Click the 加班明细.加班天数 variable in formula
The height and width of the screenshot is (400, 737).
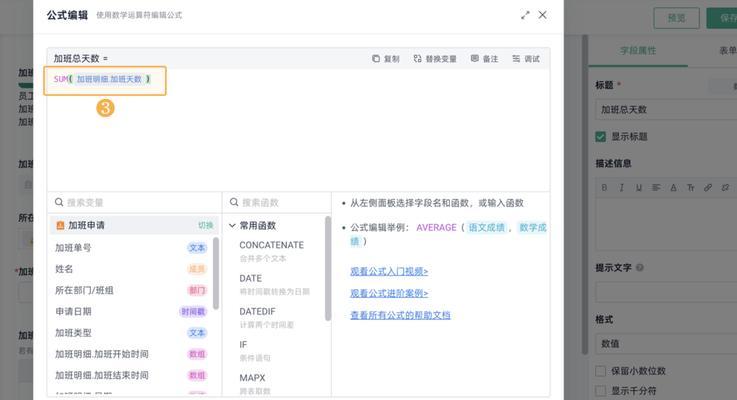(109, 79)
